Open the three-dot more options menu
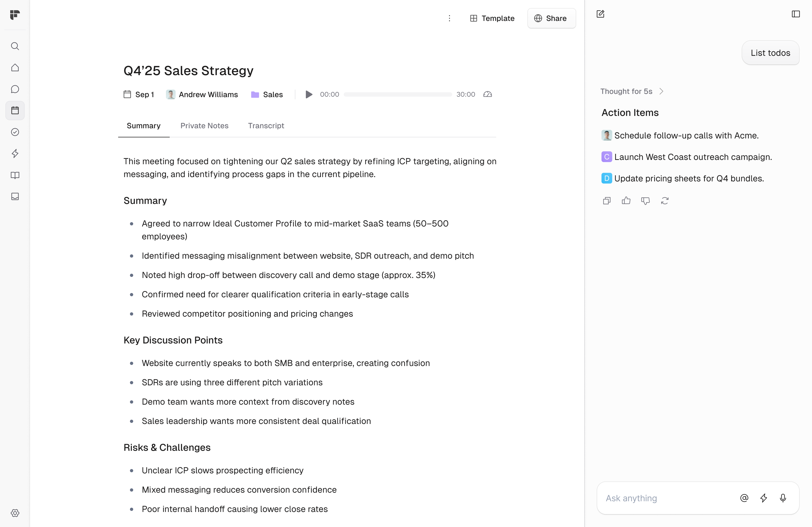812x527 pixels. pyautogui.click(x=449, y=19)
